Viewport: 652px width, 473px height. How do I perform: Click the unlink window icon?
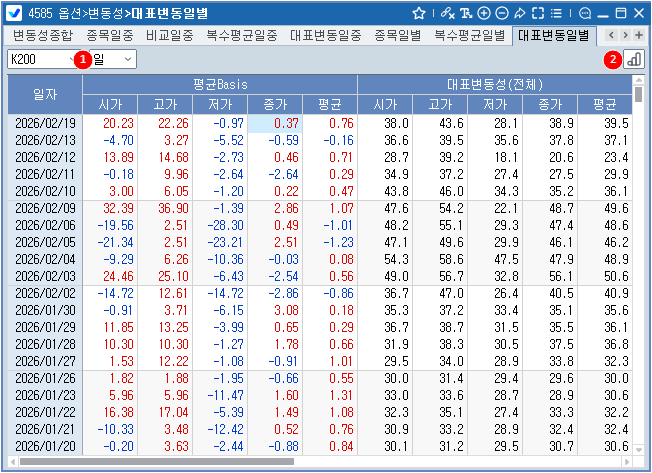pyautogui.click(x=446, y=13)
